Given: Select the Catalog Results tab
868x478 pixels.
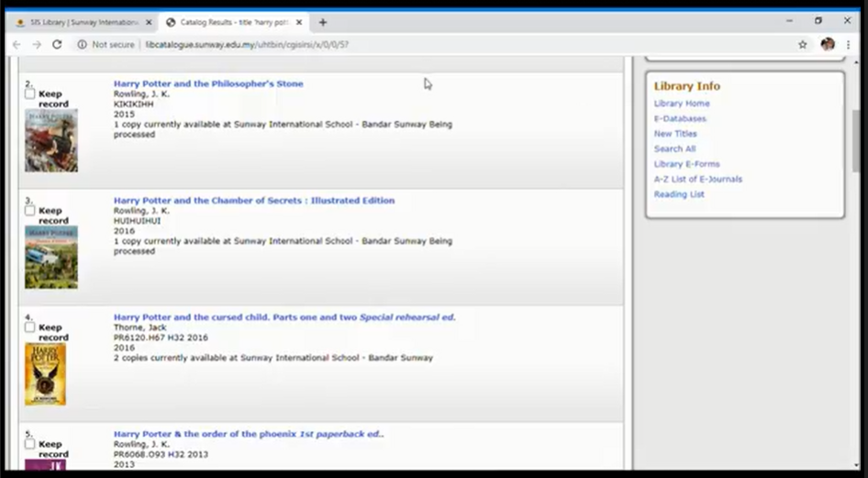Looking at the screenshot, I should (234, 23).
